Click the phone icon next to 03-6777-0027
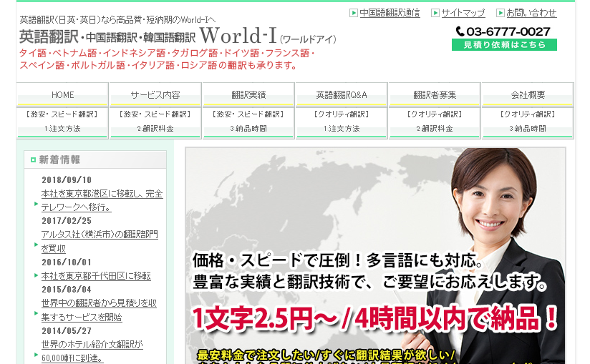Screen dimensions: 590x364 (460, 31)
